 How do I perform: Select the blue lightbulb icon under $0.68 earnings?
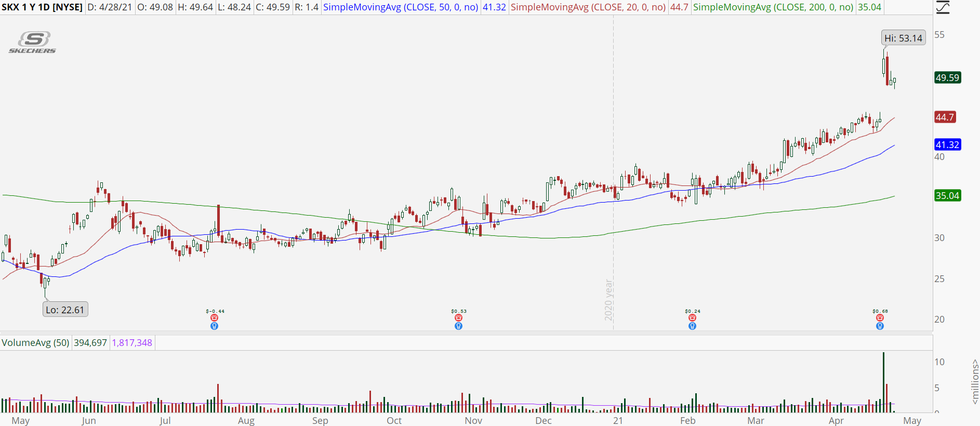point(880,326)
